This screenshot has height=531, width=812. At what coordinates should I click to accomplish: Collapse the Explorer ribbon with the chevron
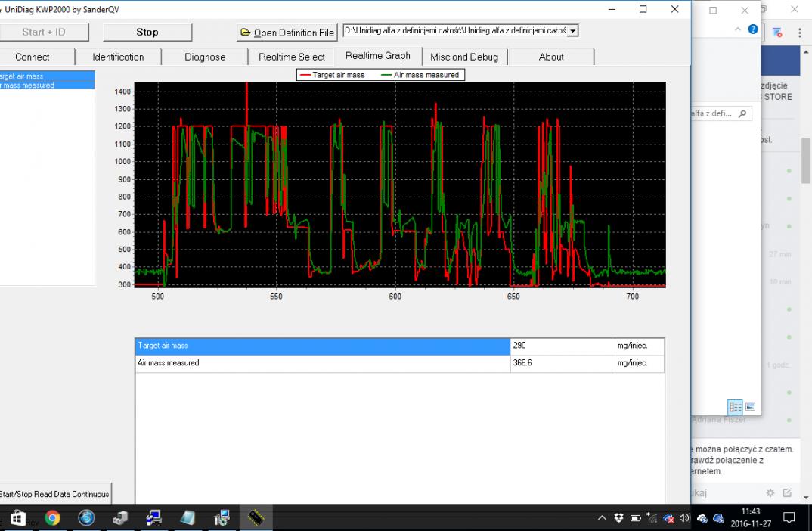(739, 29)
